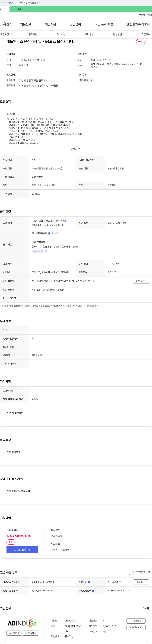Jump to 복리후생 section tab
This screenshot has height=644, width=152.
(x=89, y=34)
